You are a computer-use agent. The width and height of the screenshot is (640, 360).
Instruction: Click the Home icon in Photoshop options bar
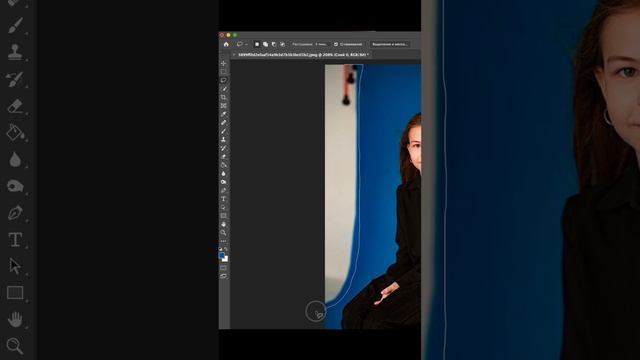coord(226,44)
